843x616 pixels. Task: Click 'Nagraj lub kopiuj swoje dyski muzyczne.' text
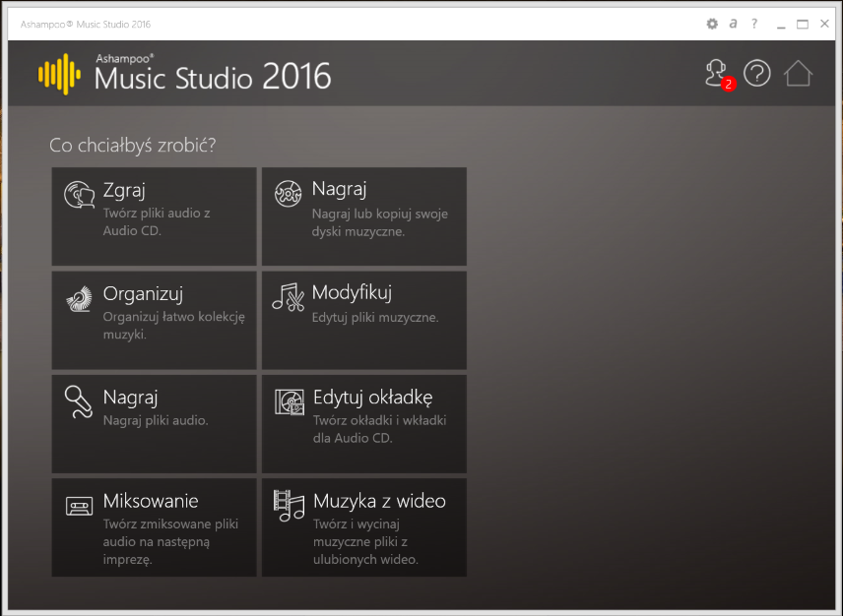[x=379, y=222]
